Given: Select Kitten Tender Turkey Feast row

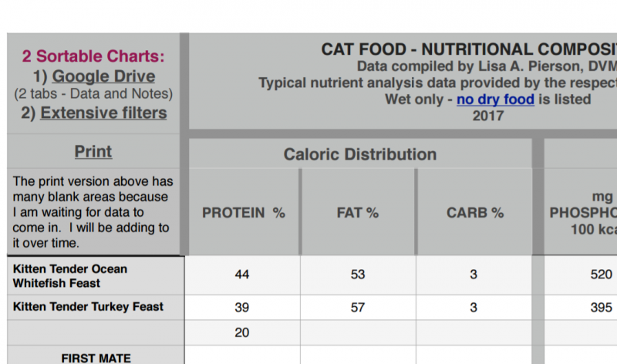Looking at the screenshot, I should [88, 306].
